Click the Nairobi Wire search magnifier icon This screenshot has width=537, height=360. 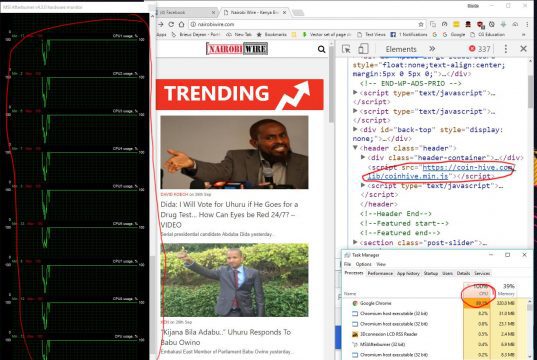(x=321, y=49)
